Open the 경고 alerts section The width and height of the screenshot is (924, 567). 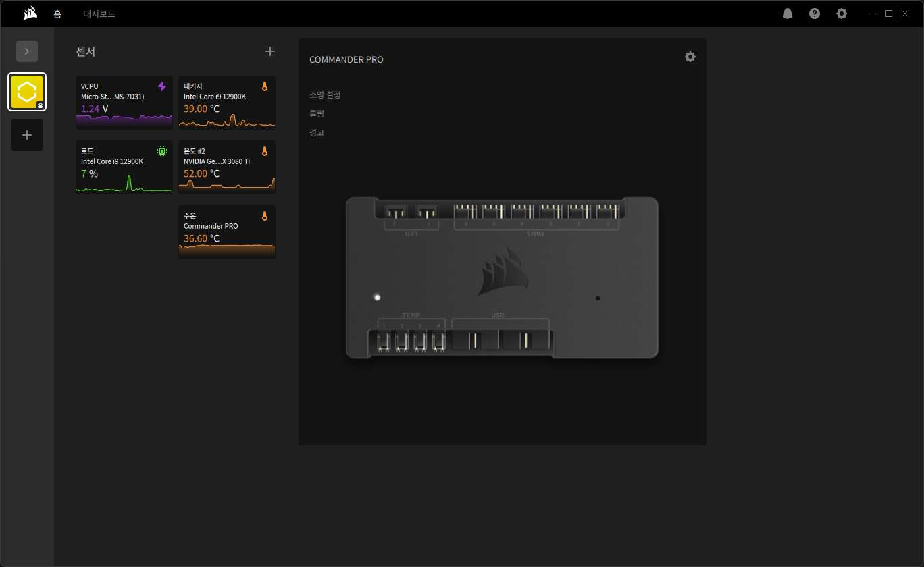pyautogui.click(x=317, y=132)
